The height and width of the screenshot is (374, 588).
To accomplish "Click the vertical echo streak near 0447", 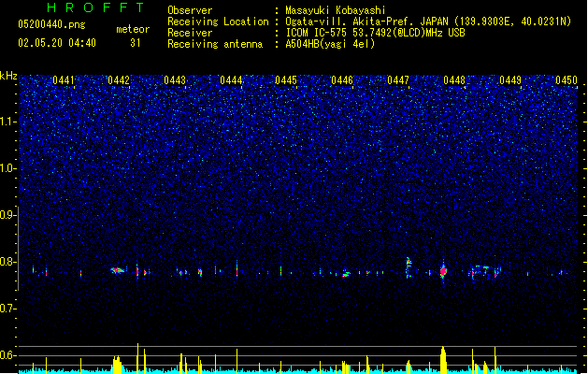I will (x=409, y=267).
